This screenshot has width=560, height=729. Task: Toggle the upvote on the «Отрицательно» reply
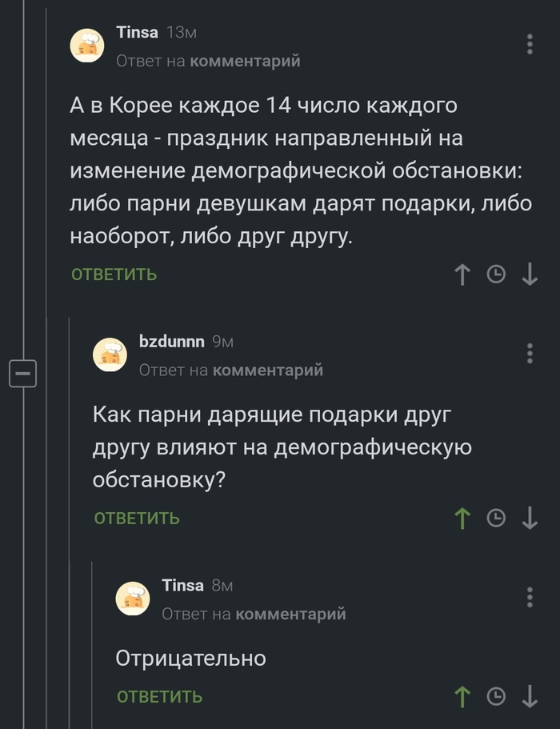tap(462, 697)
